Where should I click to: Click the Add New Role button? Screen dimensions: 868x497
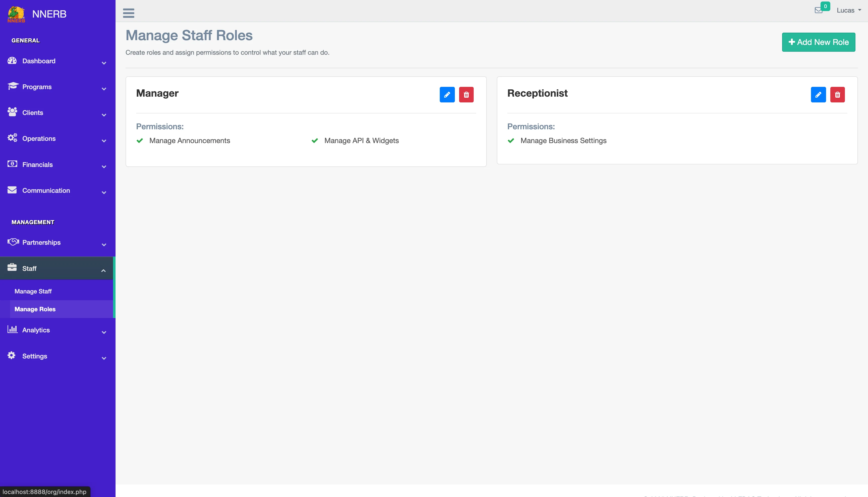pos(818,42)
